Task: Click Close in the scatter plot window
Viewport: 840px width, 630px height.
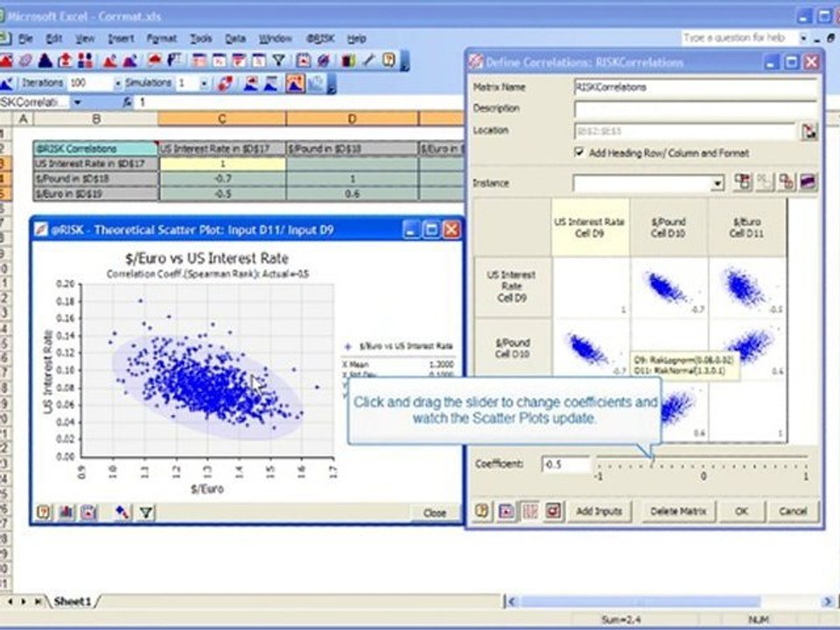Action: tap(435, 513)
